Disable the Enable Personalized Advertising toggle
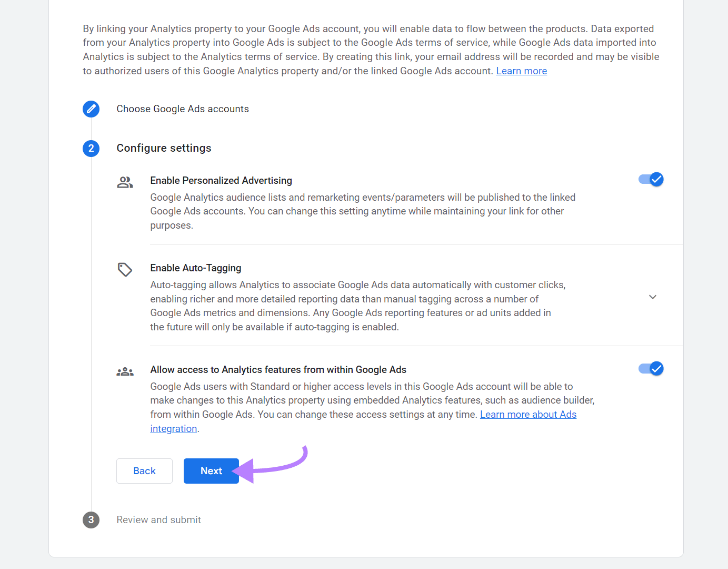The width and height of the screenshot is (728, 569). (x=651, y=179)
